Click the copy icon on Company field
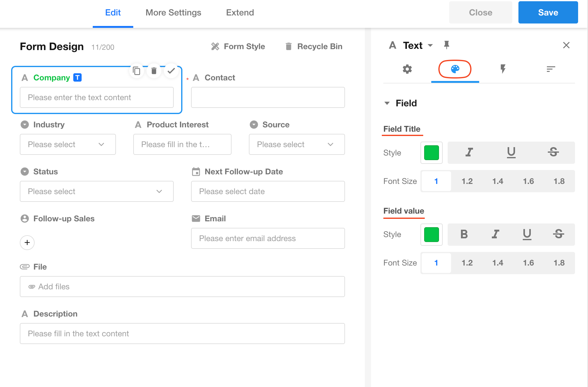This screenshot has height=387, width=588. (136, 71)
